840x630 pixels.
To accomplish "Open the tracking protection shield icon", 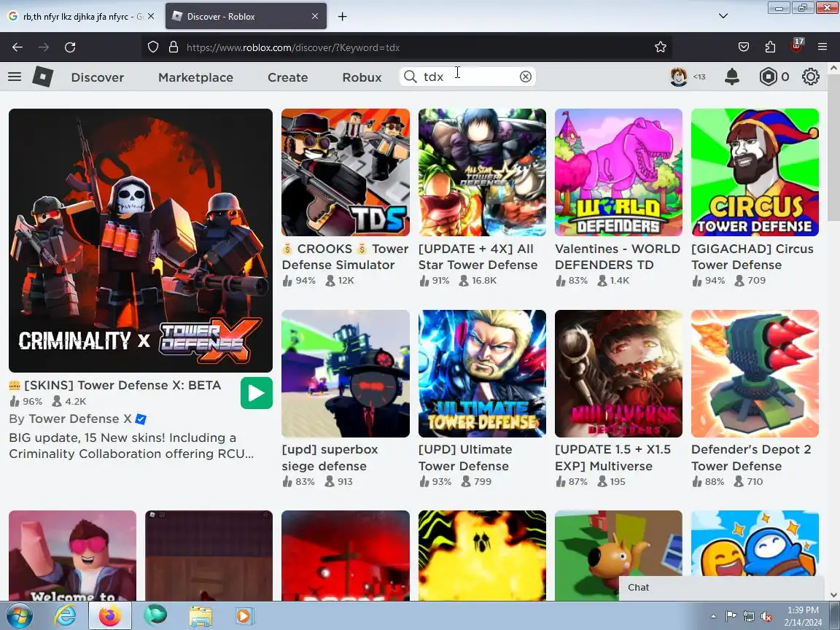I will [x=153, y=47].
